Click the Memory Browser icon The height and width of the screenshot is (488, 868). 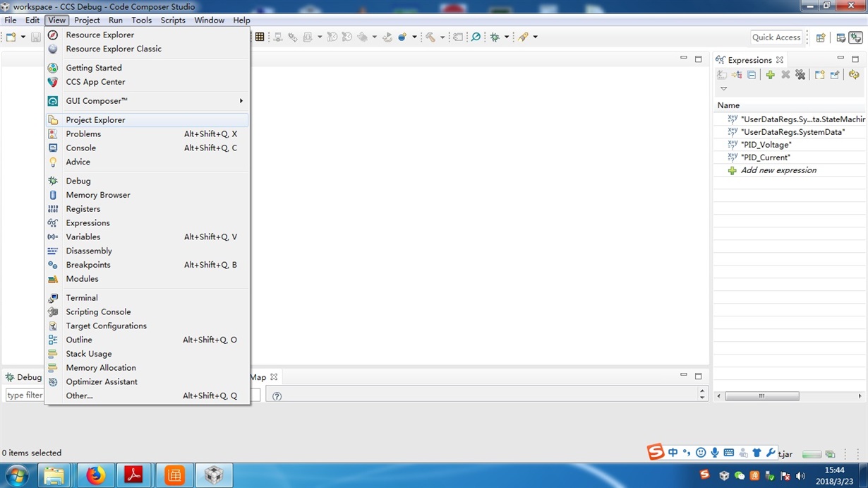[53, 195]
